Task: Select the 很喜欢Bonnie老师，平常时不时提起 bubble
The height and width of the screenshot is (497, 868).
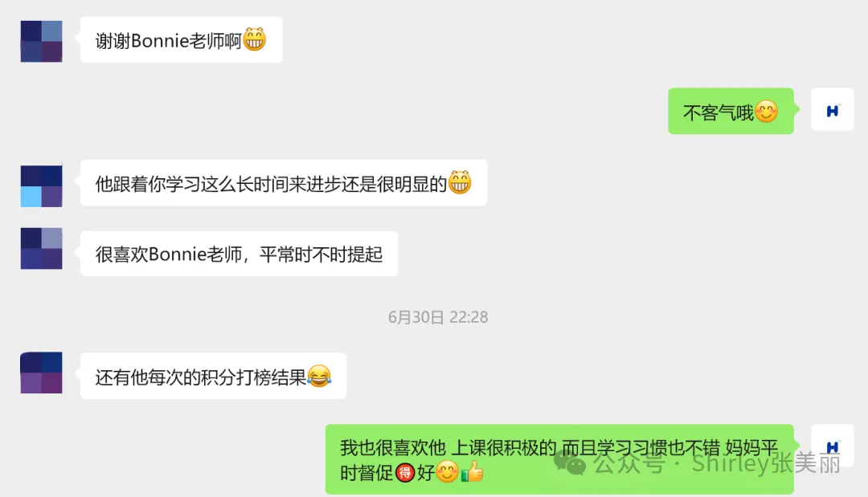Action: (x=240, y=254)
